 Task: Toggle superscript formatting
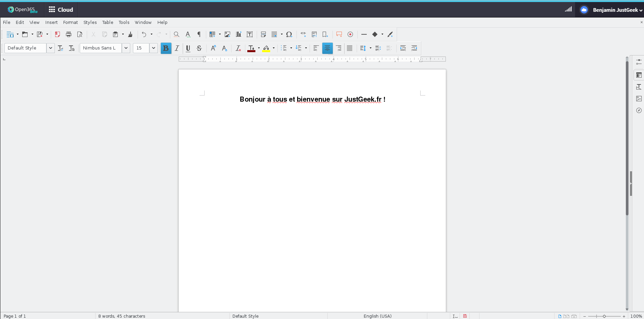click(213, 48)
